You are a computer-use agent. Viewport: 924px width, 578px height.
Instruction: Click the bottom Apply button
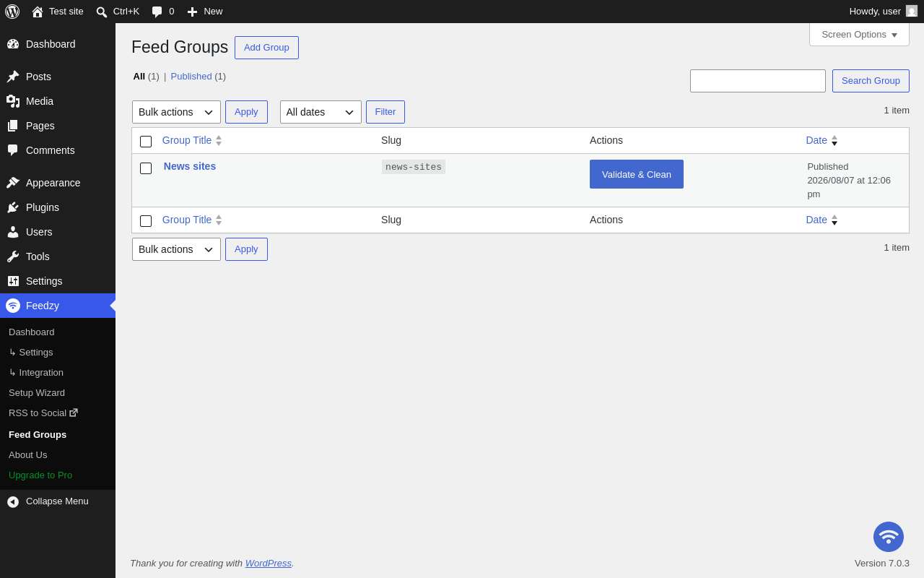point(246,249)
